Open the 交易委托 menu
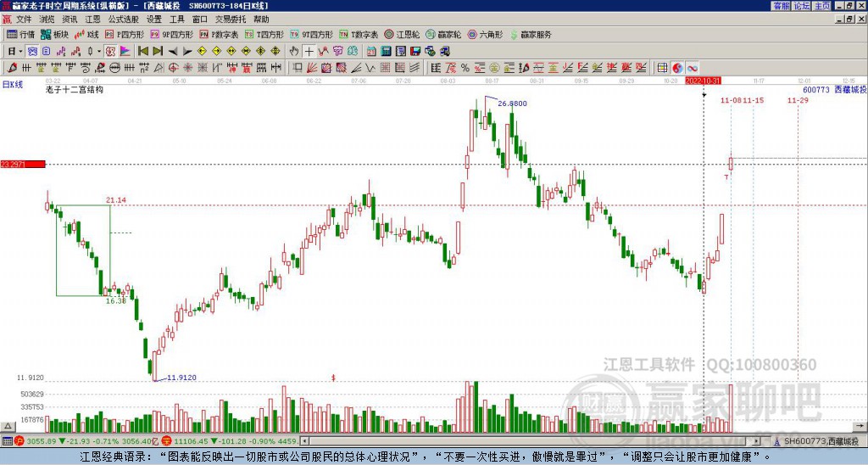868x465 pixels. coord(231,20)
